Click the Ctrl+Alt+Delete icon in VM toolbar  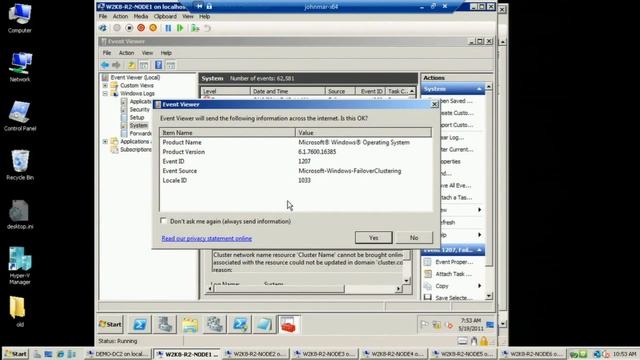(103, 28)
